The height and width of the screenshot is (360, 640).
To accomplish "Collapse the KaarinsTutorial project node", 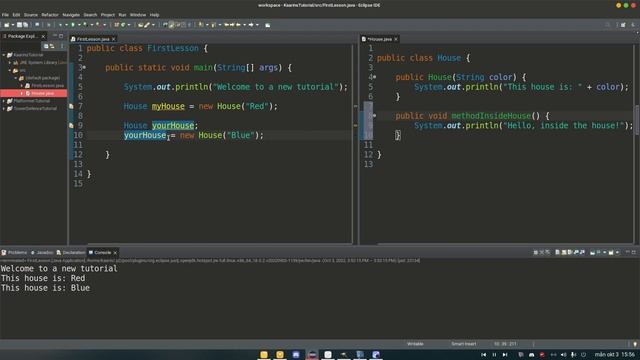I will point(4,55).
